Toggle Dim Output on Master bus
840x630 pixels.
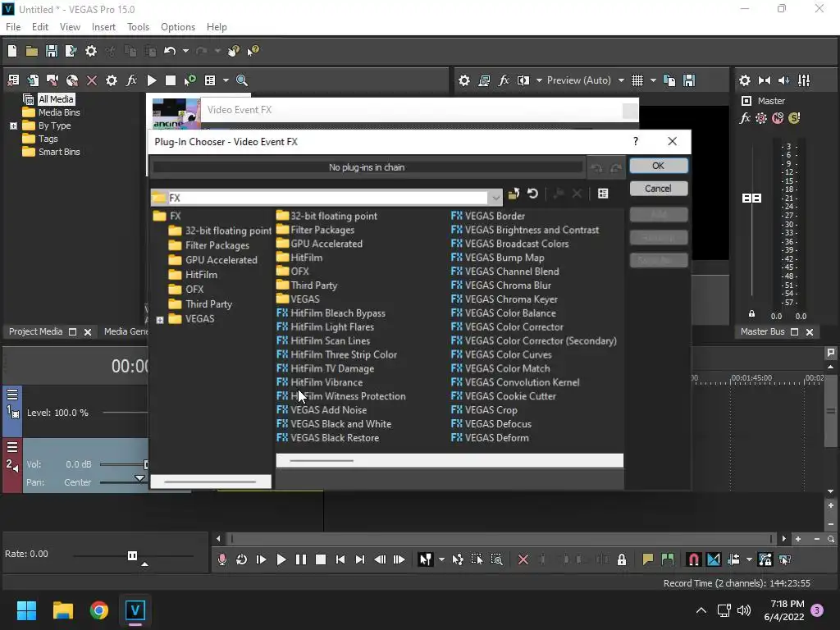click(x=783, y=80)
